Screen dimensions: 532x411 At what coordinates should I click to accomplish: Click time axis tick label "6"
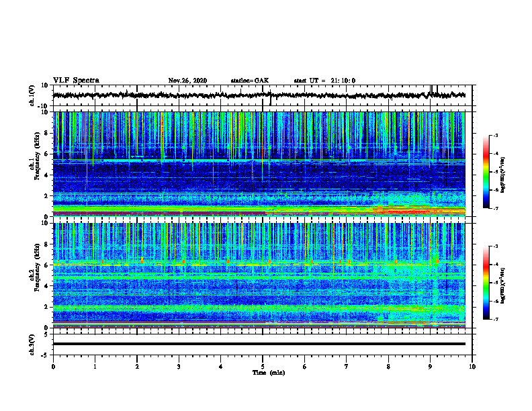[x=305, y=367]
